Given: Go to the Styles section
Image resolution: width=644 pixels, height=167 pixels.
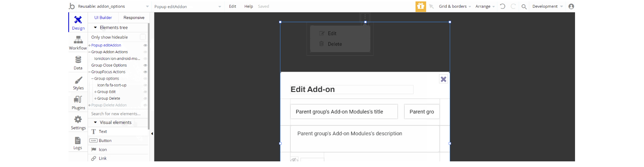Looking at the screenshot, I should coord(78,82).
